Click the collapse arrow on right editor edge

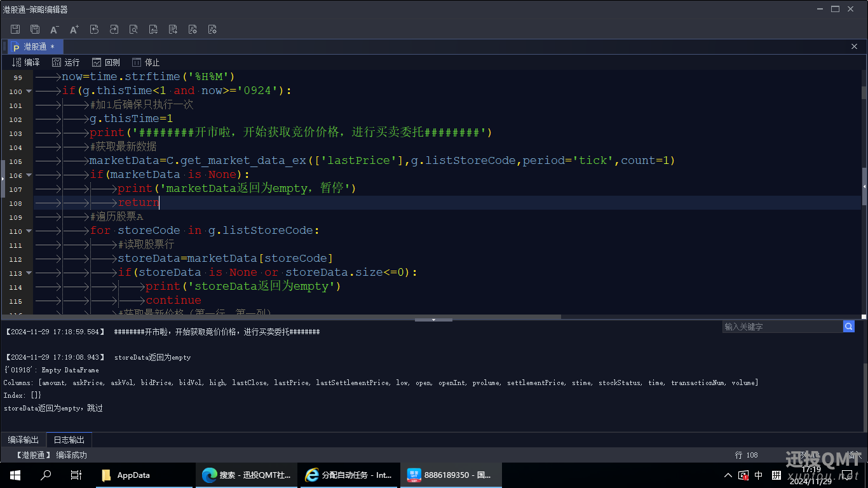coord(864,186)
